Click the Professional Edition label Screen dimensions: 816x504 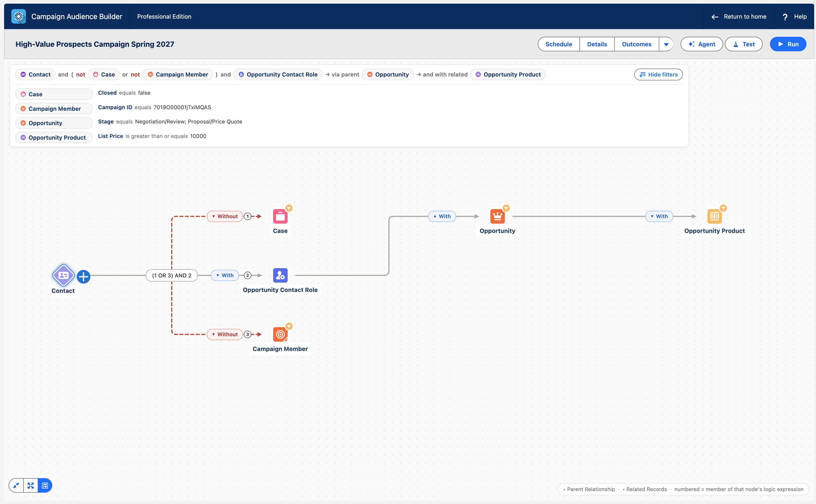[x=164, y=17]
